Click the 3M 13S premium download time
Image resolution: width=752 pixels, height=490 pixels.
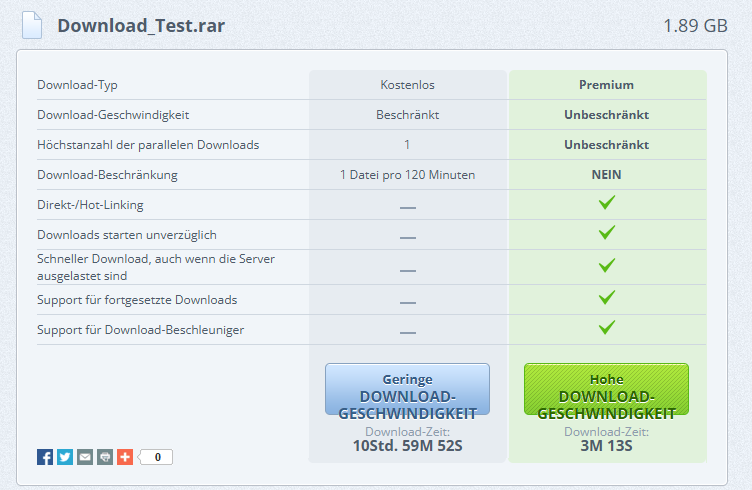(606, 446)
